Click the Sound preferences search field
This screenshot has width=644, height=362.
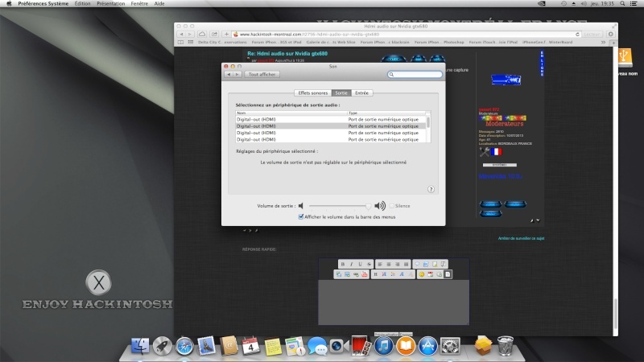415,74
